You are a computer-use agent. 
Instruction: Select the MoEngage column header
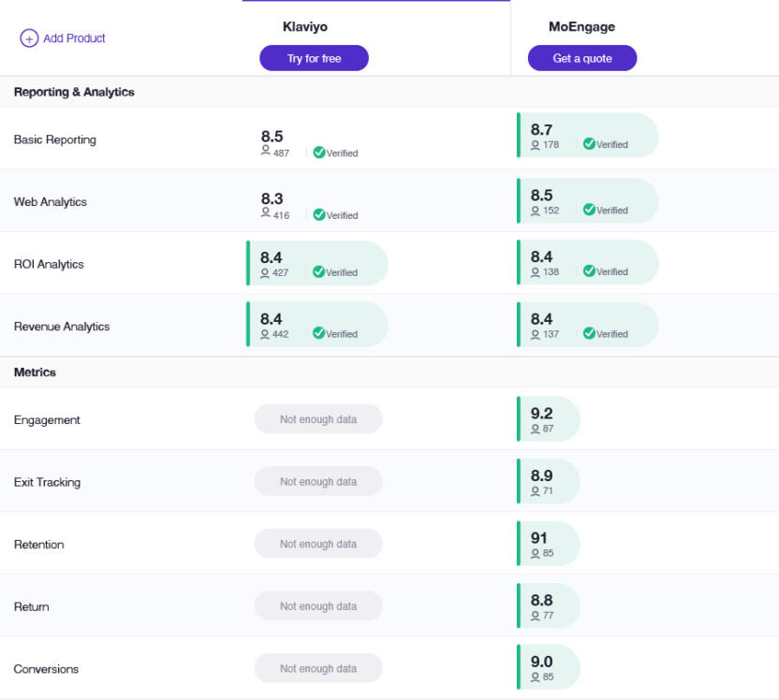point(581,26)
